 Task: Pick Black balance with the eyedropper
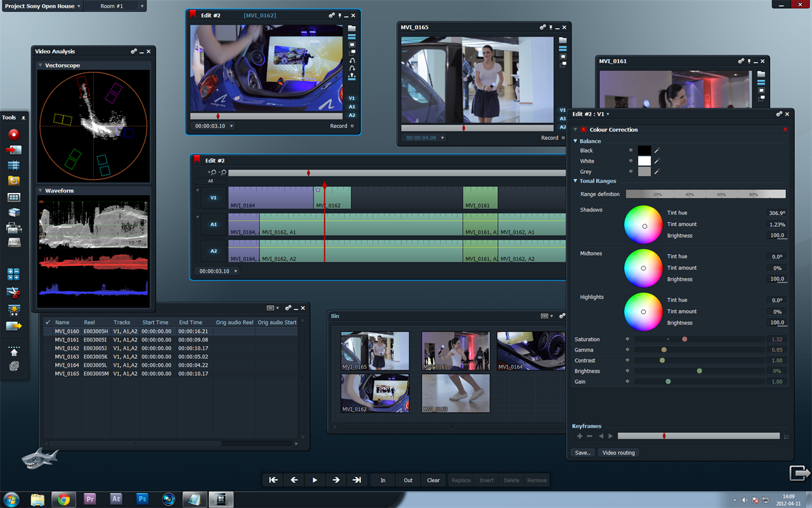(657, 150)
